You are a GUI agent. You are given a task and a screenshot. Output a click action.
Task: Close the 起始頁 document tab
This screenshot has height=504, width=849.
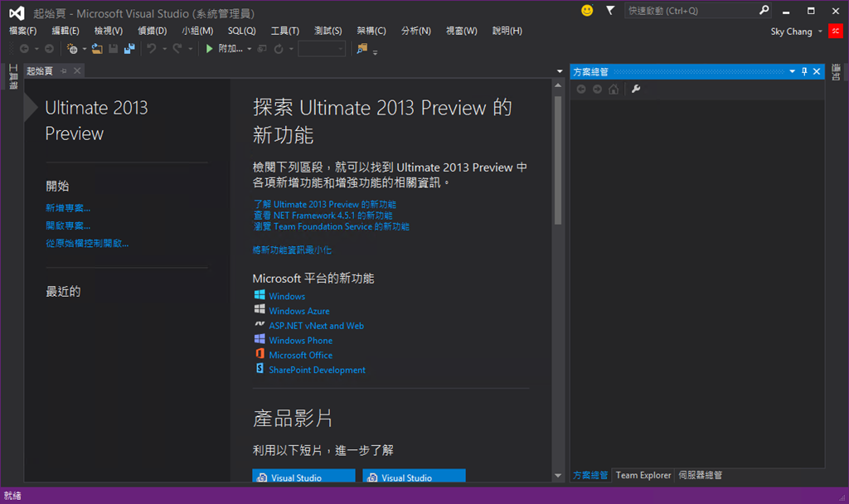click(77, 71)
